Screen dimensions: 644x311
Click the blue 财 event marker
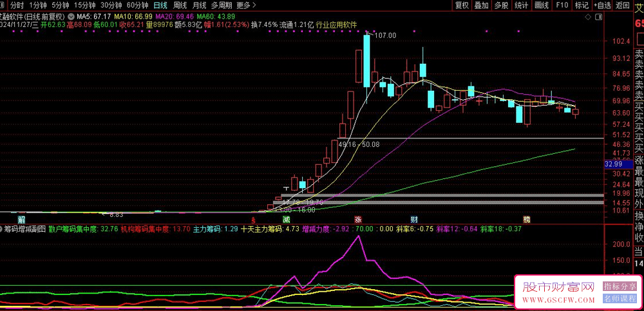(x=414, y=218)
